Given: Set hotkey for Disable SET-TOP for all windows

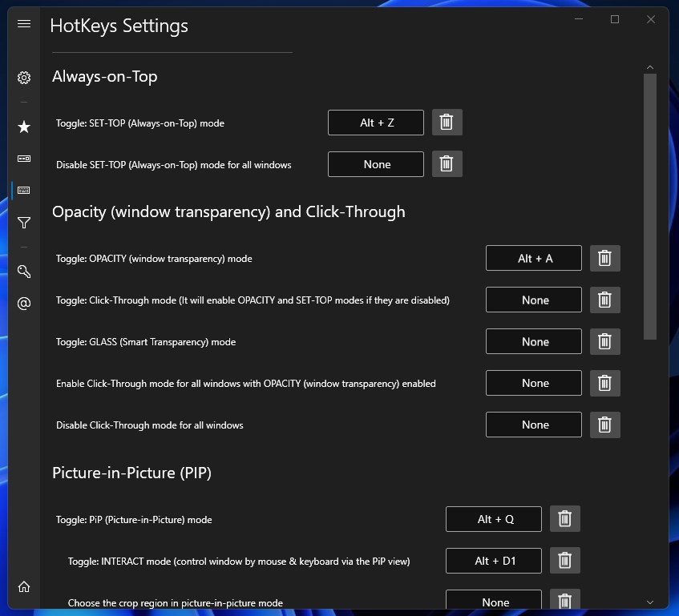Looking at the screenshot, I should [x=376, y=164].
